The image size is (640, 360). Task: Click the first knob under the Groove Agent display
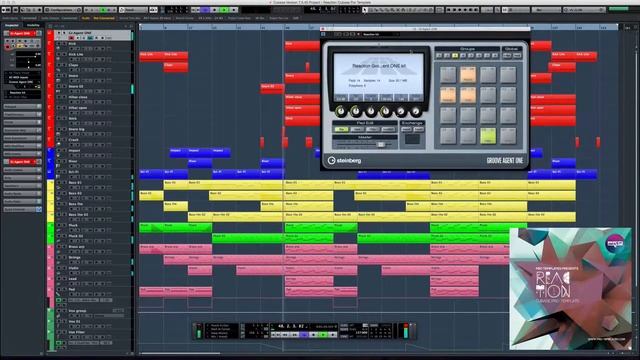[x=341, y=111]
